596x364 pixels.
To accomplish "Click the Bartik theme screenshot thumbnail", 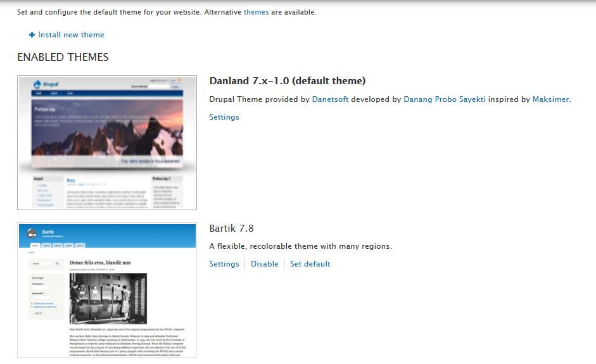I will coord(107,290).
